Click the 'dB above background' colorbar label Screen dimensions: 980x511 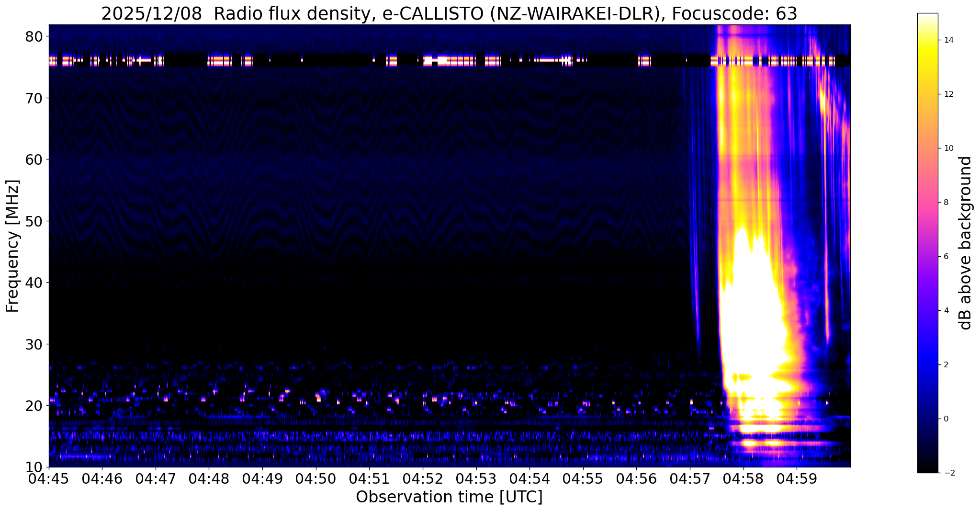point(965,243)
